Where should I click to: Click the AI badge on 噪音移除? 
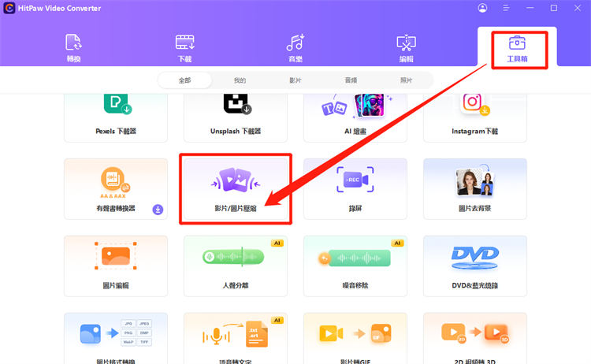397,243
